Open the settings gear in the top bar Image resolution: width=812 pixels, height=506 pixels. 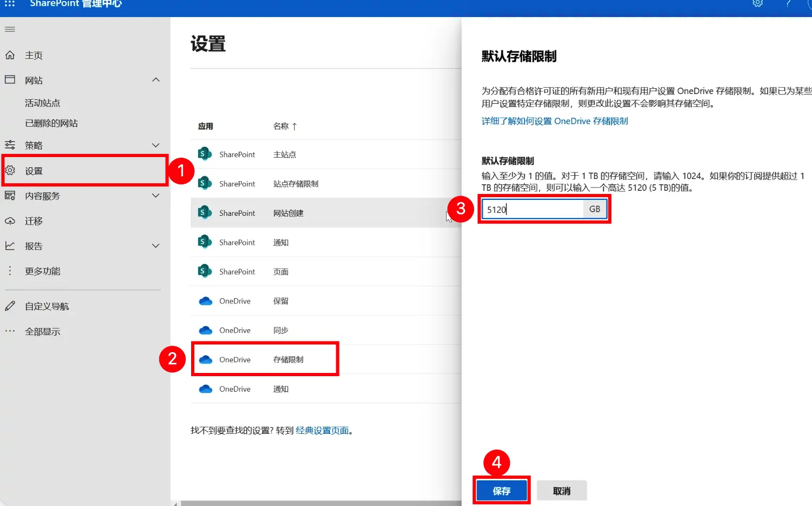click(758, 4)
